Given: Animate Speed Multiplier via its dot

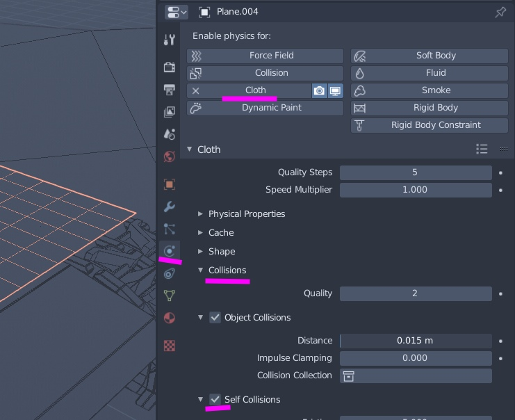Looking at the screenshot, I should 500,191.
